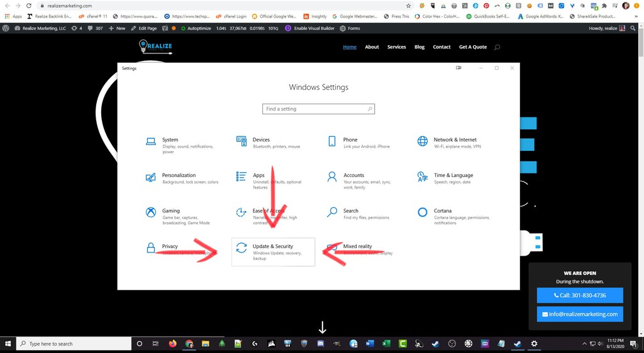Open the QuickBooks Self-E... bookmark
This screenshot has height=353, width=644.
(x=488, y=16)
